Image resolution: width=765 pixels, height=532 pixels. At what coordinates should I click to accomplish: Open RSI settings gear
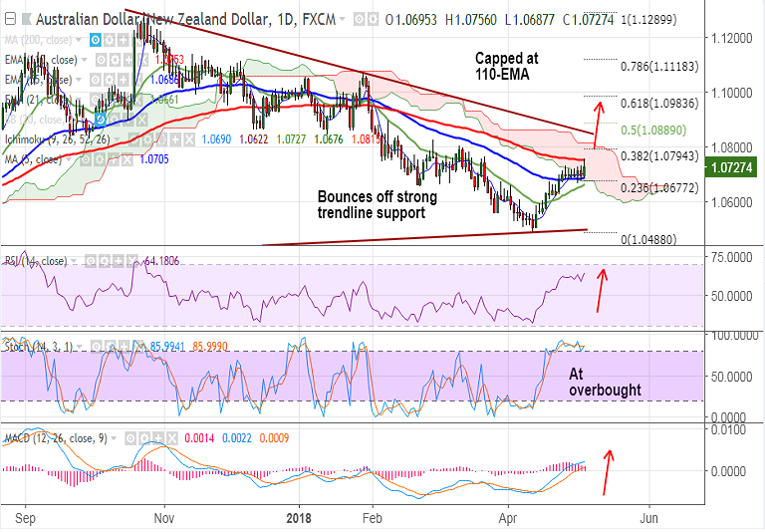(104, 261)
